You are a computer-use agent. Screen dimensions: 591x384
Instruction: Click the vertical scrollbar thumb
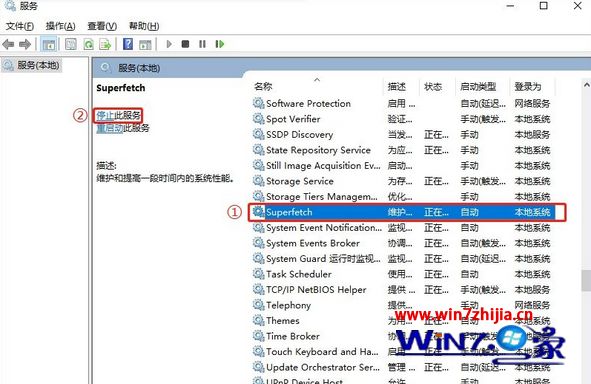pos(586,281)
